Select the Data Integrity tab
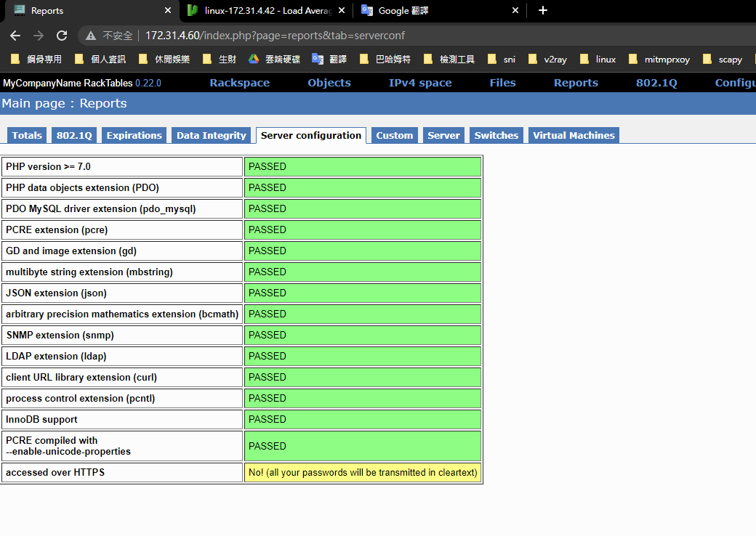The image size is (756, 536). 211,136
